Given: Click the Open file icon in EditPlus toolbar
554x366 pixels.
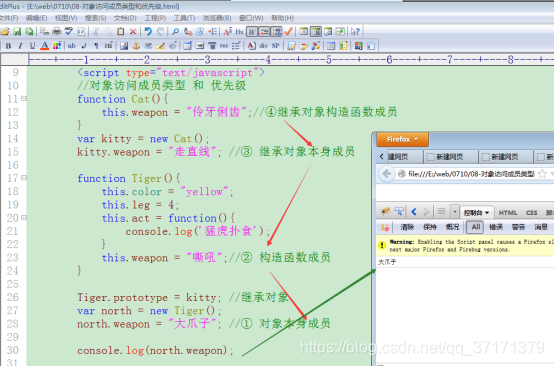Looking at the screenshot, I should 5,31.
